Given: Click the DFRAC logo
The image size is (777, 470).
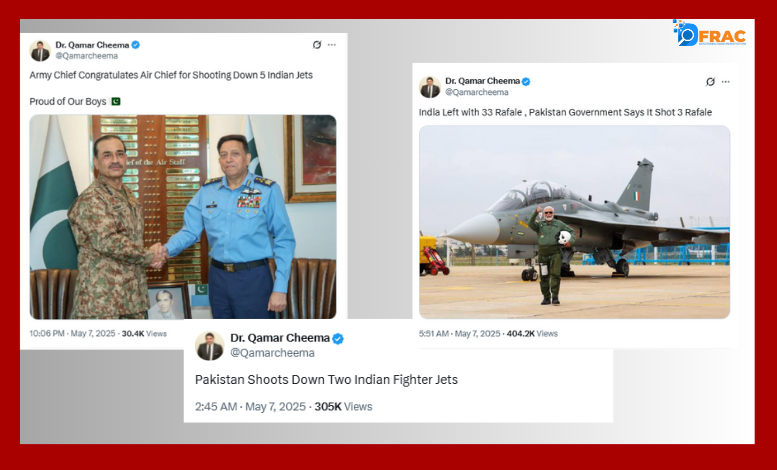Looking at the screenshot, I should tap(710, 34).
